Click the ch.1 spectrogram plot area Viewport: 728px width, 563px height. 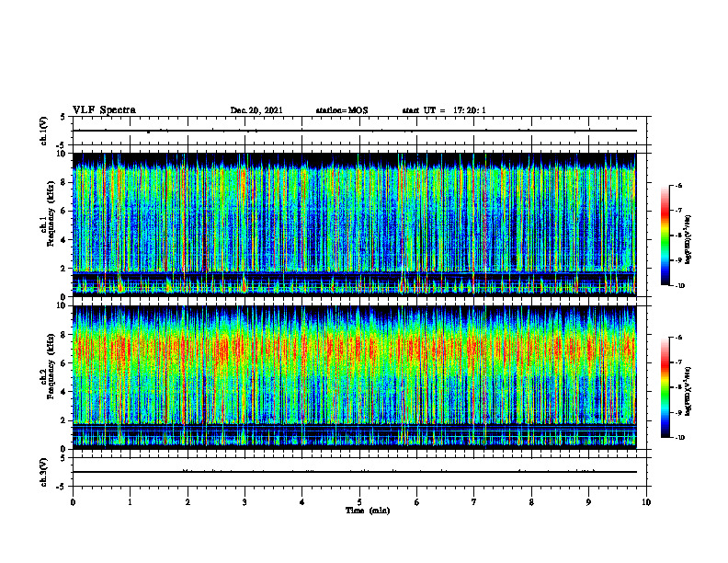[x=354, y=224]
